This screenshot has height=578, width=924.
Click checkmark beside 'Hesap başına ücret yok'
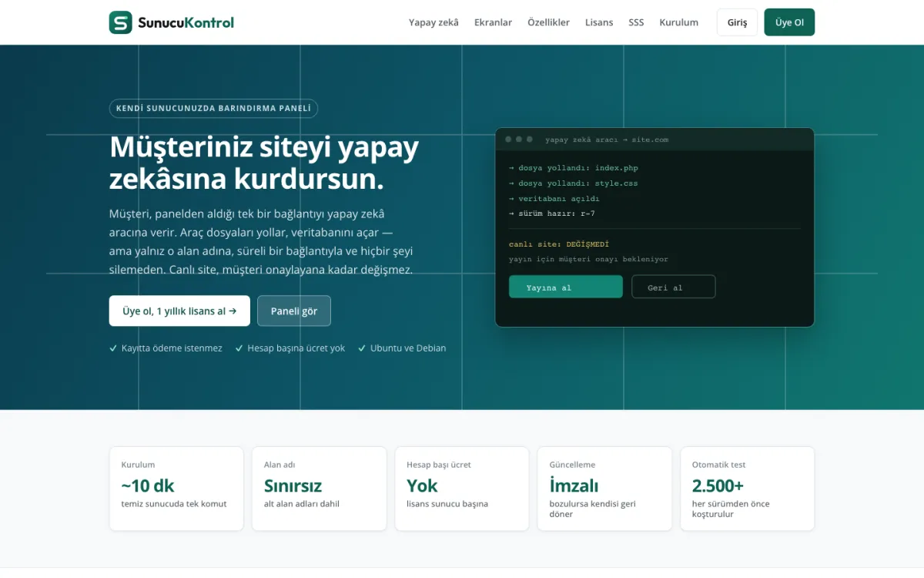(239, 348)
